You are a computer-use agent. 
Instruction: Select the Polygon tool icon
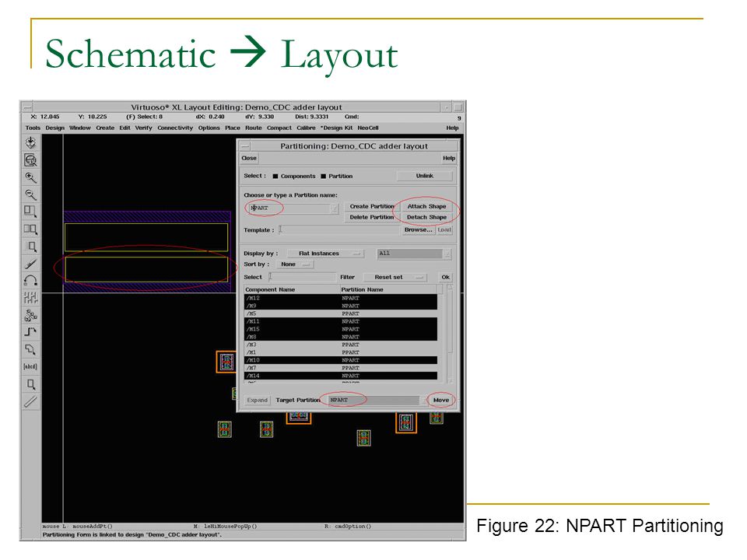click(x=30, y=349)
